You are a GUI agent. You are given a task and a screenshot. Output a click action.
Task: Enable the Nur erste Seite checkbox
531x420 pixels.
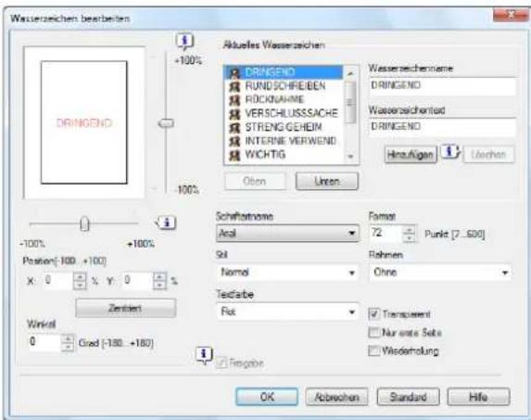point(373,332)
